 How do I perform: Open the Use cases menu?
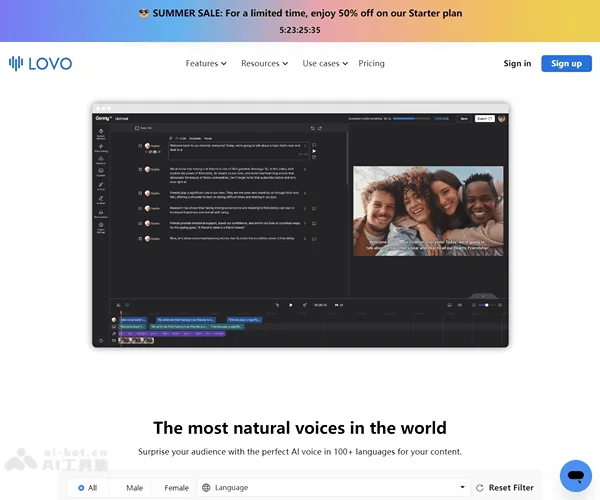coord(325,63)
